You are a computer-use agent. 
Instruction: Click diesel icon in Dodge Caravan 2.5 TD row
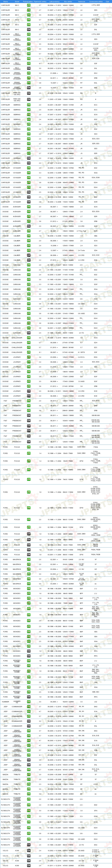(29, 333)
